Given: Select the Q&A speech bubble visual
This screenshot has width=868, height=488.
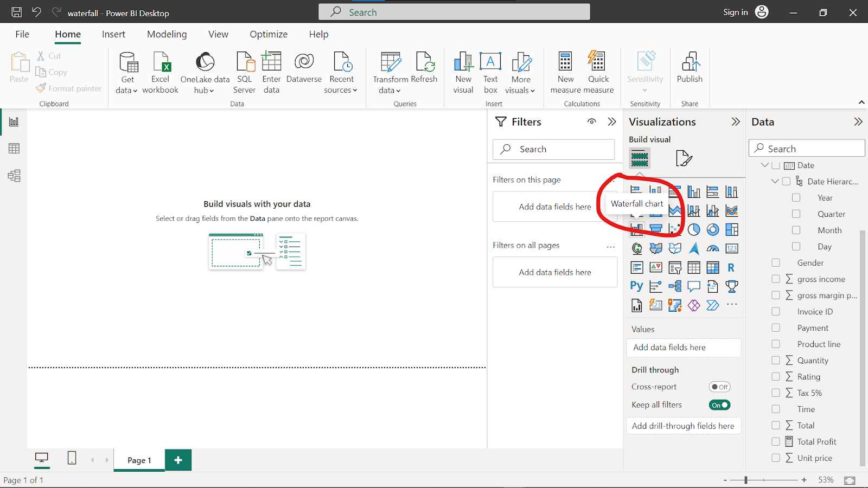Looking at the screenshot, I should point(694,286).
